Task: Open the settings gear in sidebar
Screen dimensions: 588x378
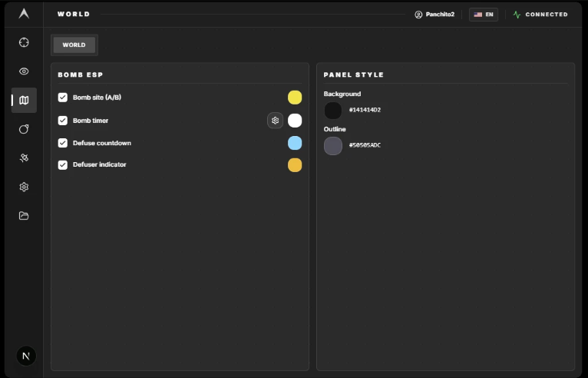Action: tap(24, 187)
